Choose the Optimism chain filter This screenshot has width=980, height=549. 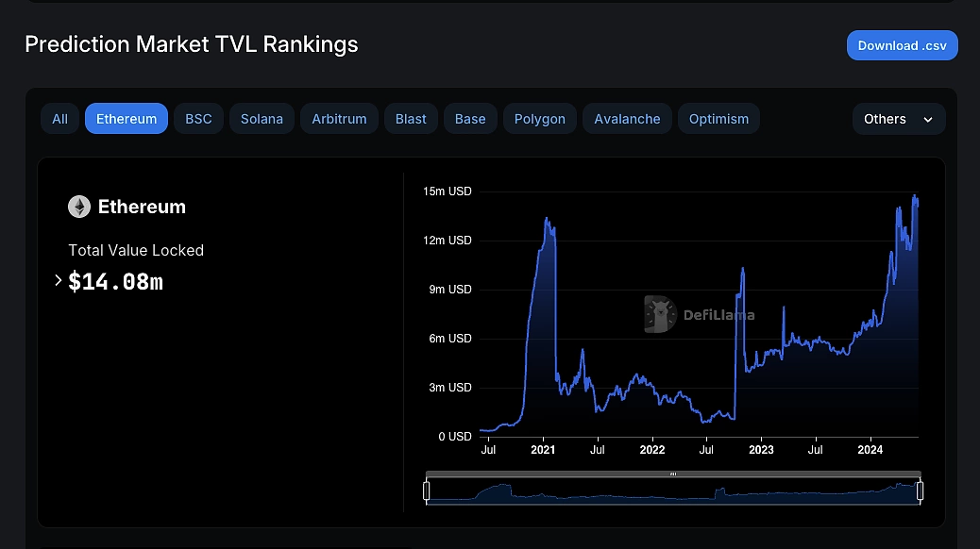click(718, 119)
